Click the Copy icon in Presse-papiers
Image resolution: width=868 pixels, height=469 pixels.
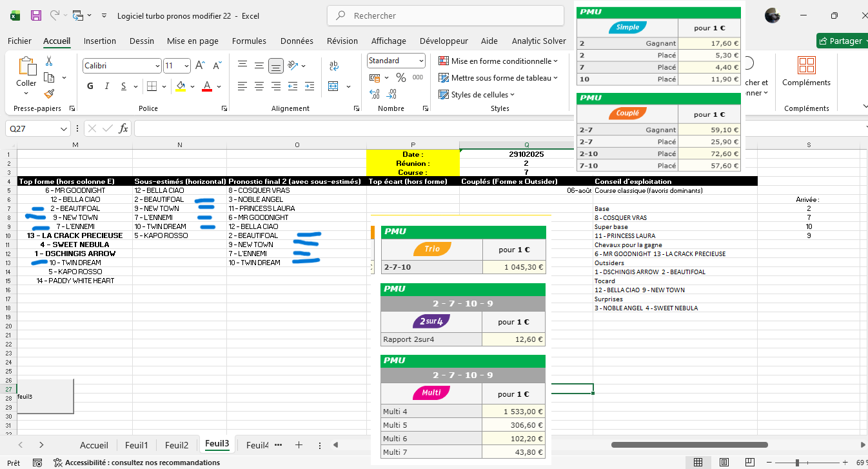tap(49, 77)
